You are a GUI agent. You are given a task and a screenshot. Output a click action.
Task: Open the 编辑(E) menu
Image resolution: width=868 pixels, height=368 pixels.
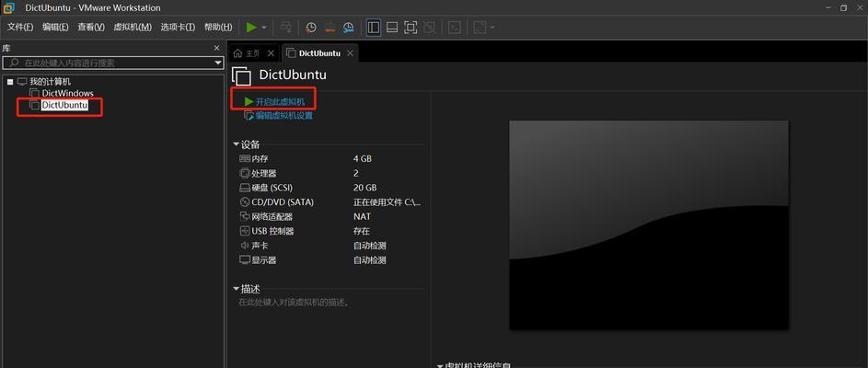pos(55,27)
